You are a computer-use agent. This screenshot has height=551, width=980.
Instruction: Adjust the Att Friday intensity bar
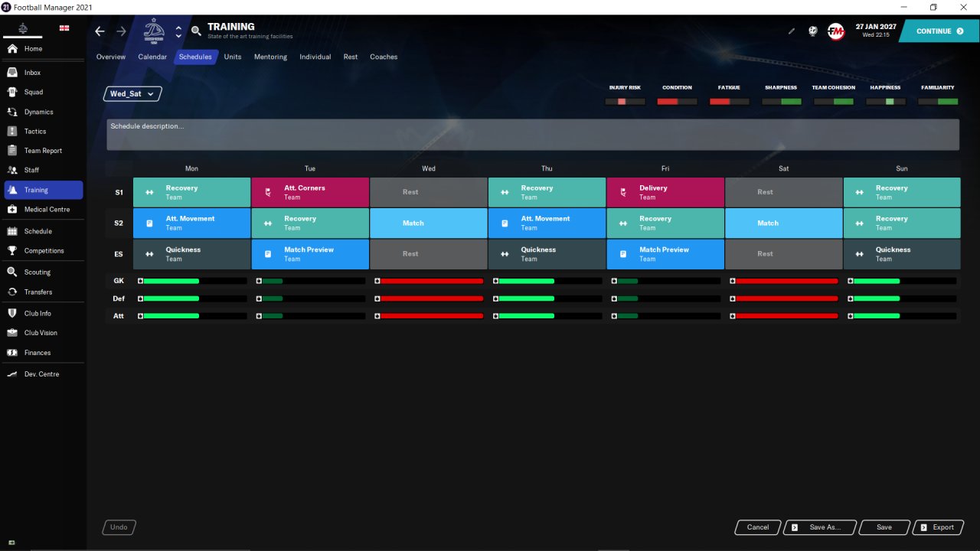pos(668,315)
